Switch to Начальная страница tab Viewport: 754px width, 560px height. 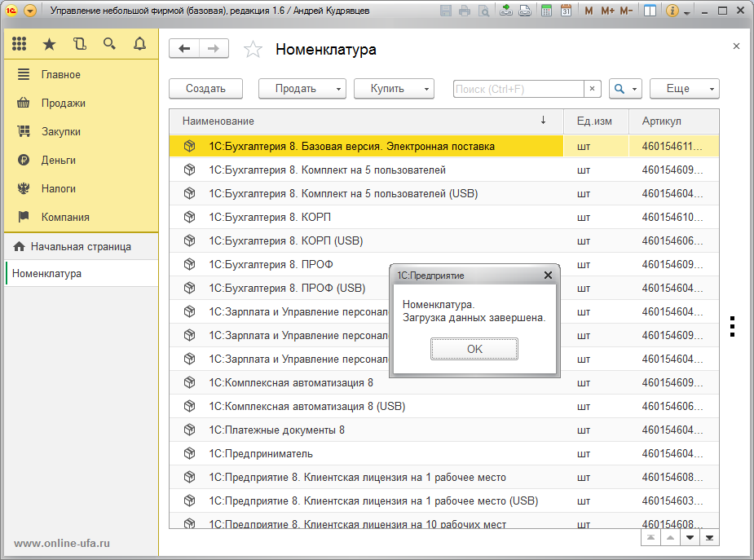(x=81, y=246)
